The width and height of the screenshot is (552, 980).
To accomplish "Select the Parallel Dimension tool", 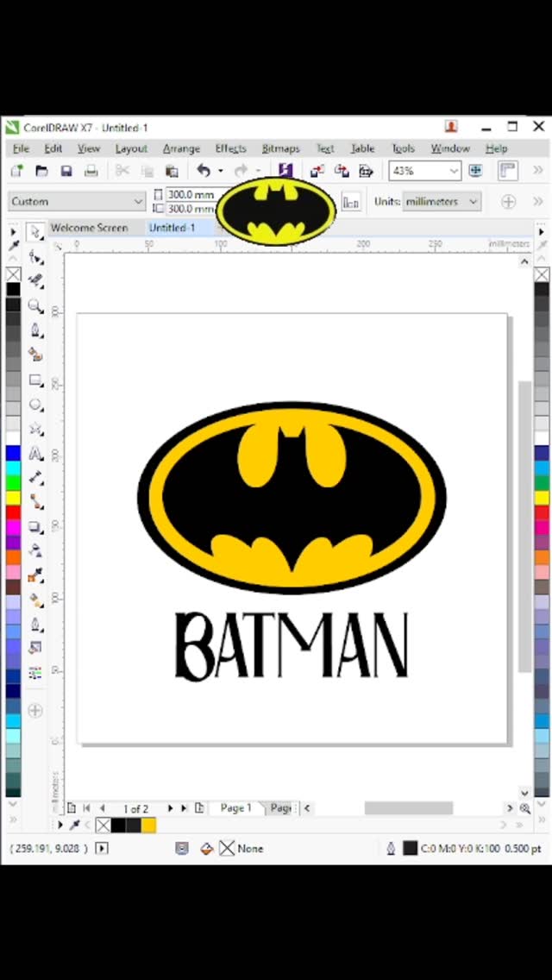I will (35, 478).
